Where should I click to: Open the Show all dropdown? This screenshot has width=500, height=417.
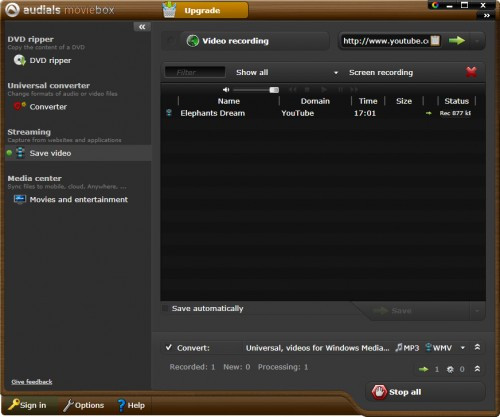click(287, 72)
